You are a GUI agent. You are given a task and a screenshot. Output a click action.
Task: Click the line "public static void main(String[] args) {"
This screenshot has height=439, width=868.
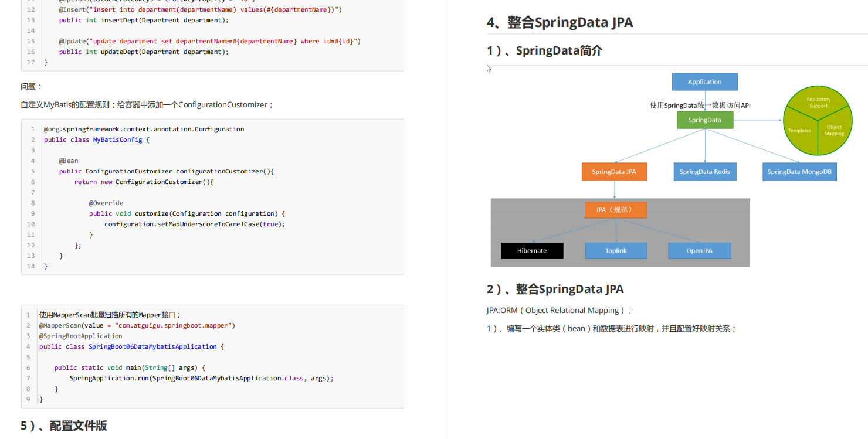click(130, 367)
